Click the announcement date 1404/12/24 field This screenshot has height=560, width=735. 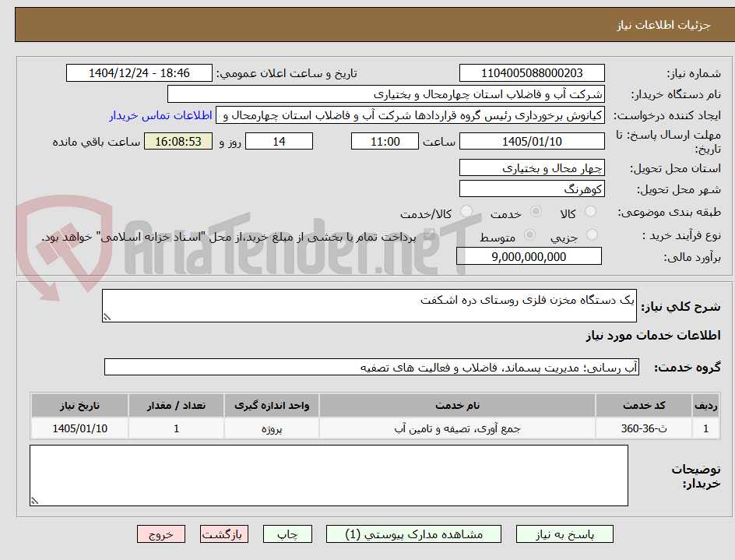click(x=139, y=73)
